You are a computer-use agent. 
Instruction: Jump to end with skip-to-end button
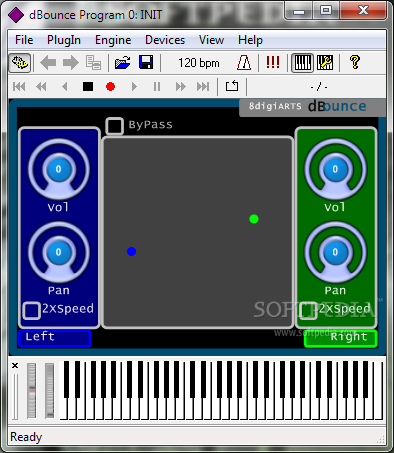[203, 87]
